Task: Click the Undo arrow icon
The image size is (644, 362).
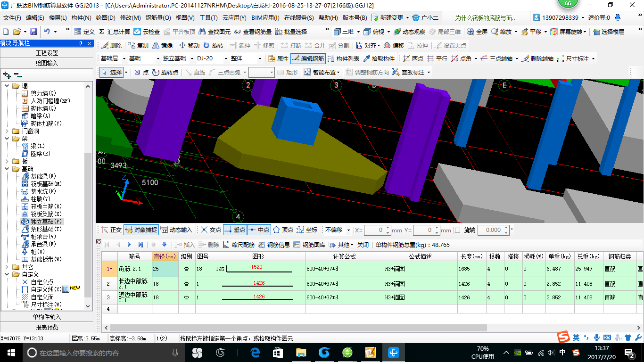Action: (x=47, y=32)
